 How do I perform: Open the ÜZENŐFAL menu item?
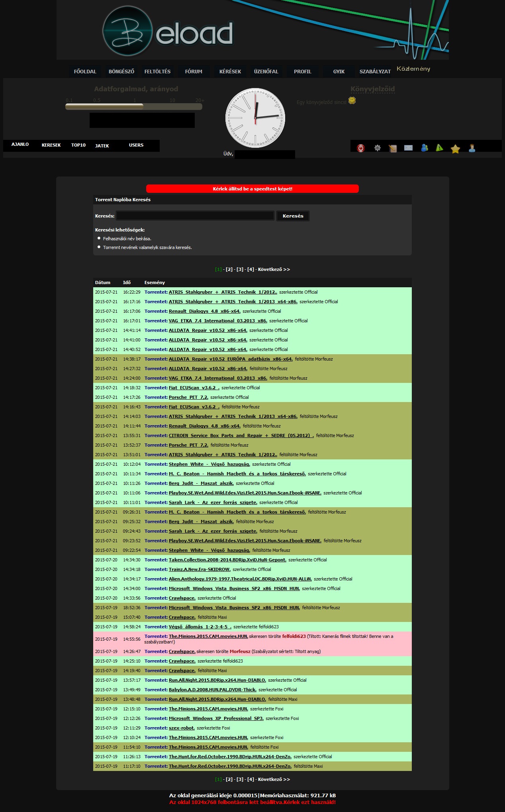coord(266,72)
